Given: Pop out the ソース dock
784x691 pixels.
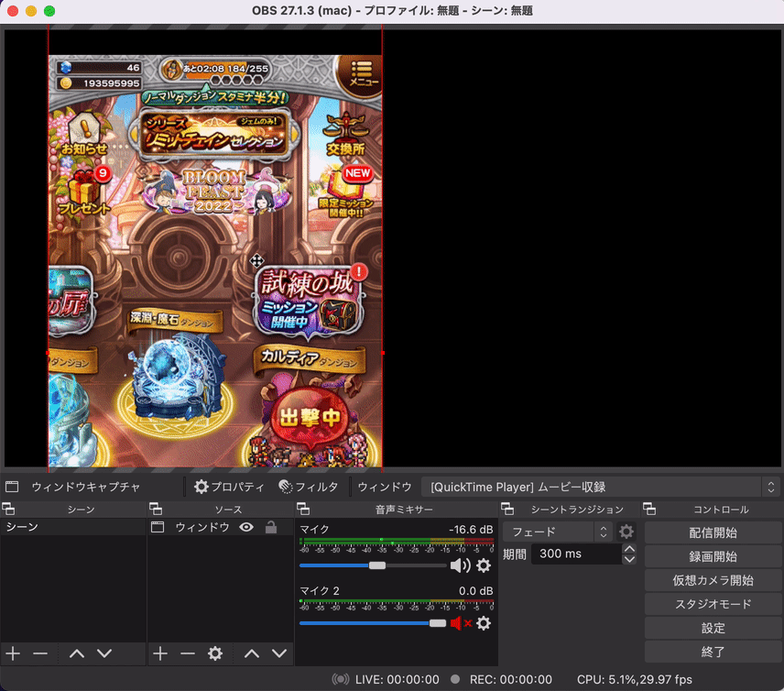Looking at the screenshot, I should pos(156,510).
